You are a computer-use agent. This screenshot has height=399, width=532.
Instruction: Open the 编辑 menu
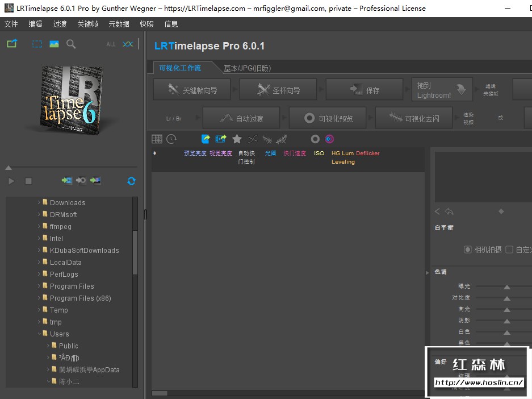[x=35, y=24]
